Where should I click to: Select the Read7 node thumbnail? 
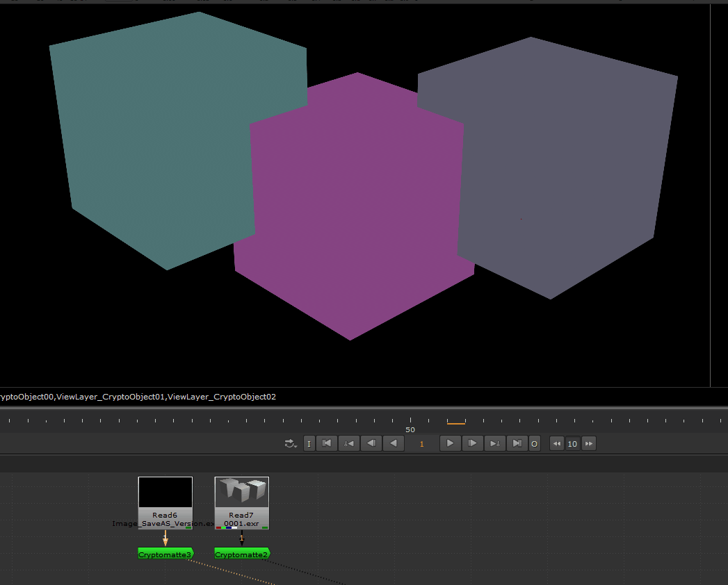[242, 493]
